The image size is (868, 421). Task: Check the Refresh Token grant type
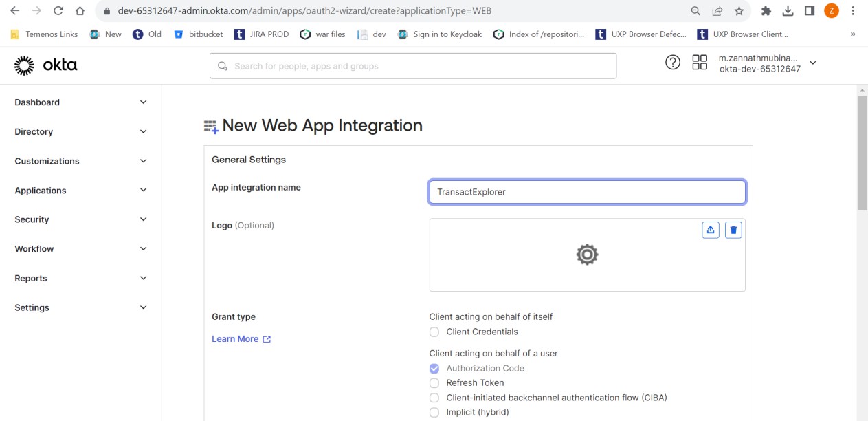coord(434,383)
